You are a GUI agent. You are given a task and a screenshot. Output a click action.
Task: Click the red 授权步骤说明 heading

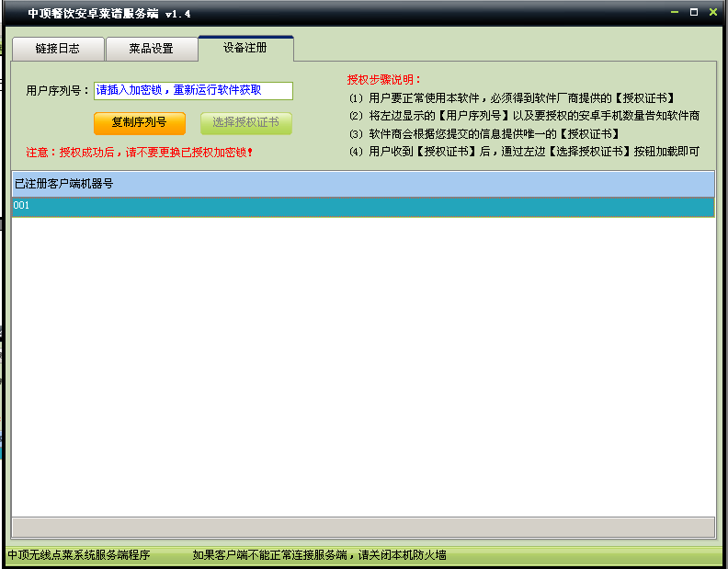(384, 79)
